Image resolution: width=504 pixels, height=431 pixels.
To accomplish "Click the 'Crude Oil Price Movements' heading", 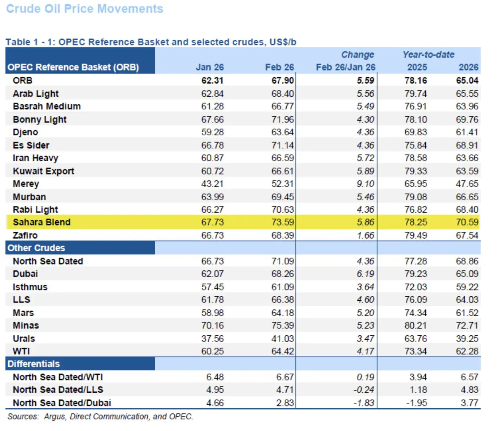I will coord(84,9).
